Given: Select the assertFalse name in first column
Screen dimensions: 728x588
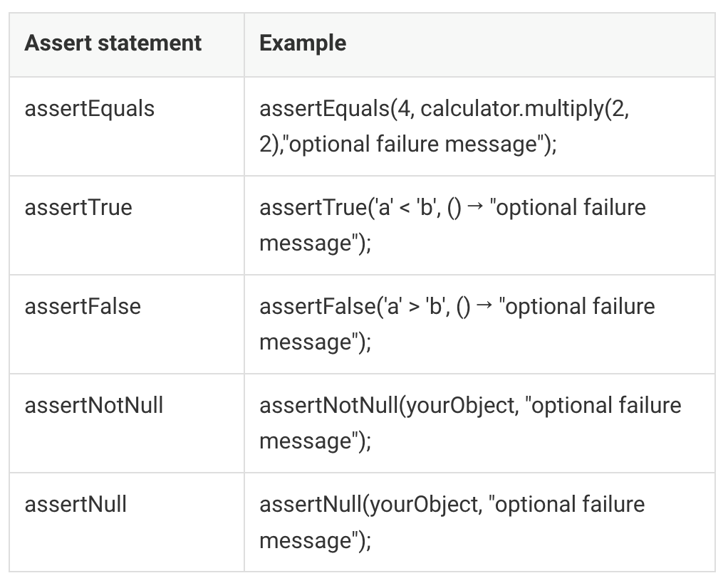Looking at the screenshot, I should coord(83,307).
